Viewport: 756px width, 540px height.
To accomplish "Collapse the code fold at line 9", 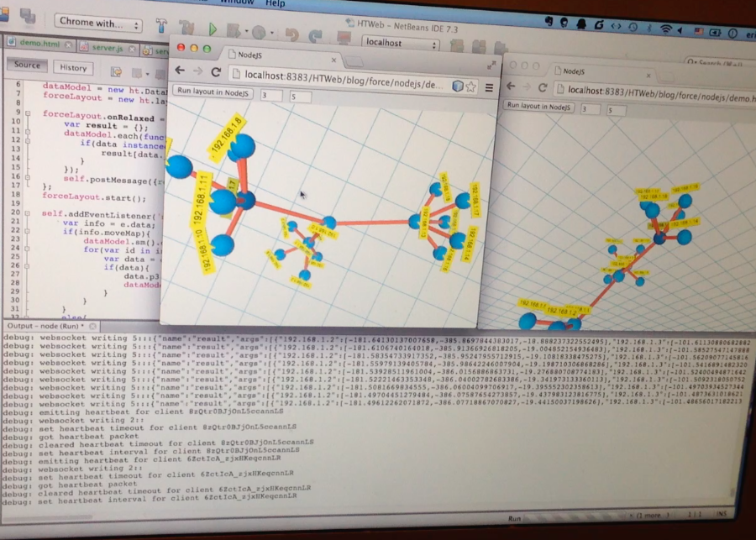I will [26, 113].
